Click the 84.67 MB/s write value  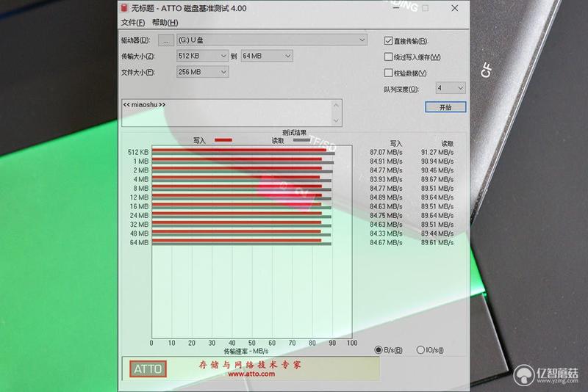(386, 242)
